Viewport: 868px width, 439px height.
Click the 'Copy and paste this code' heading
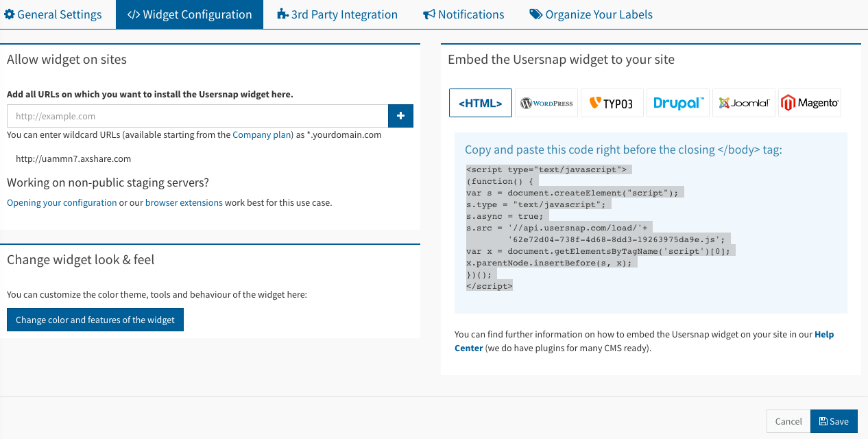(623, 150)
